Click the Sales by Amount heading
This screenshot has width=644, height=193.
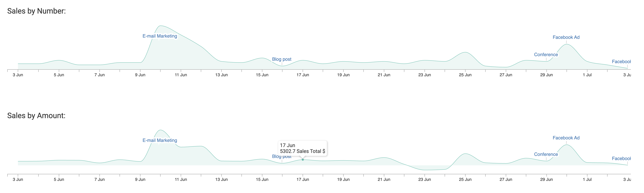click(36, 115)
